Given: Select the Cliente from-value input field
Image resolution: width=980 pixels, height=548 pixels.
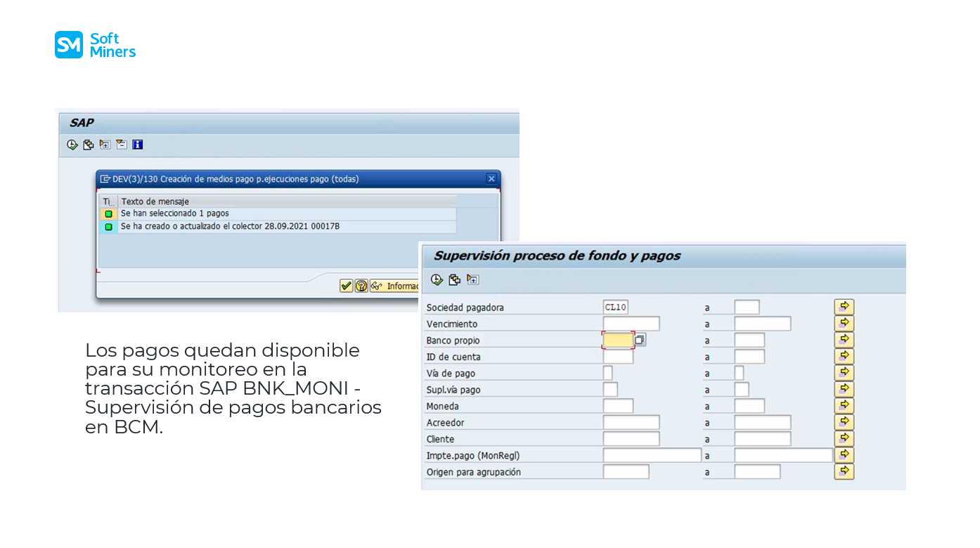Looking at the screenshot, I should [x=631, y=439].
